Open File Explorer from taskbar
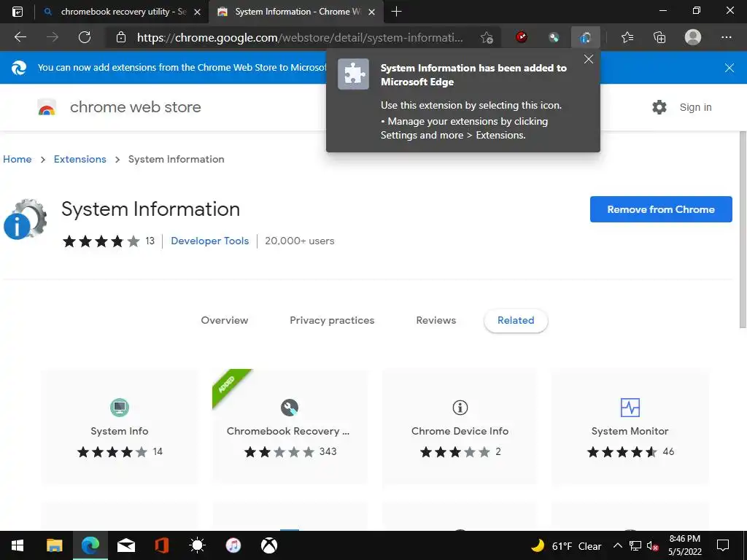747x560 pixels. [x=54, y=545]
